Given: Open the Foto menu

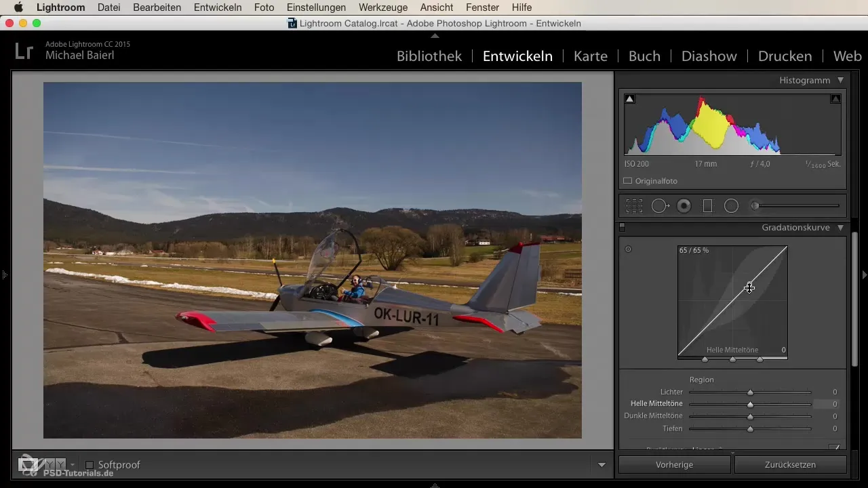Looking at the screenshot, I should (264, 7).
